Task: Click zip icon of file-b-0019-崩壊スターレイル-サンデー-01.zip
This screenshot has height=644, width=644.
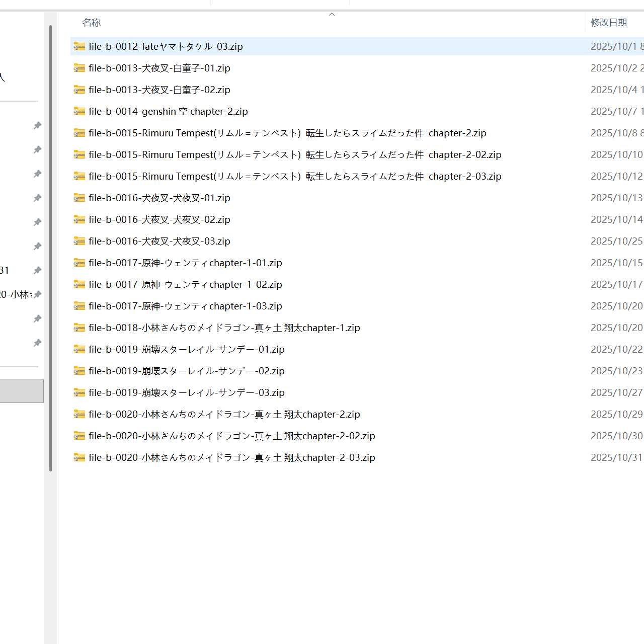Action: pyautogui.click(x=79, y=349)
